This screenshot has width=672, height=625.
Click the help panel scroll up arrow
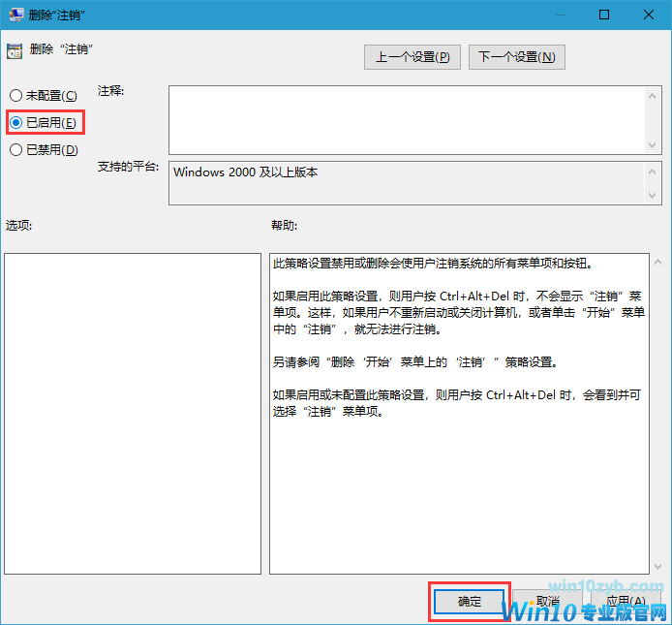point(657,262)
